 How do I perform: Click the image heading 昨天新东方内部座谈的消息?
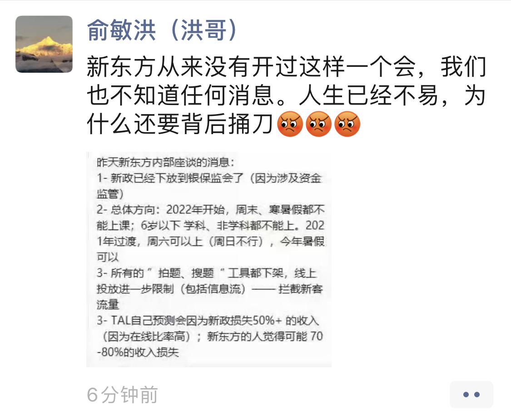click(165, 162)
